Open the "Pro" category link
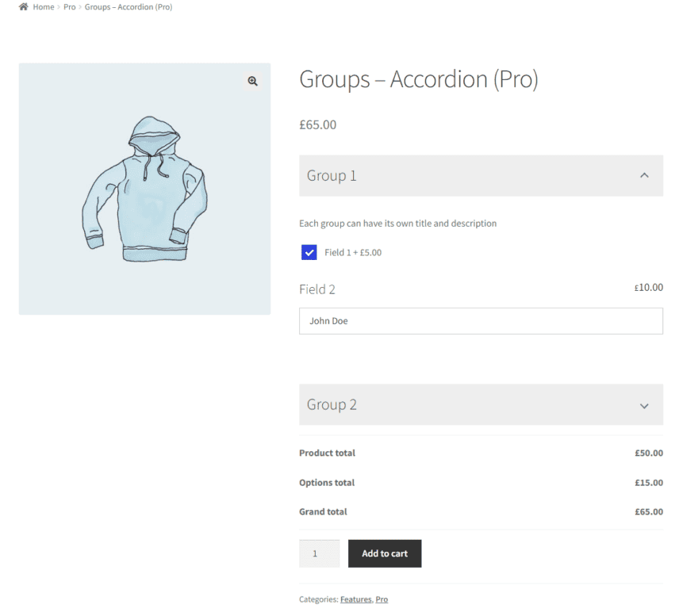Screen dimensions: 679x616 [382, 599]
